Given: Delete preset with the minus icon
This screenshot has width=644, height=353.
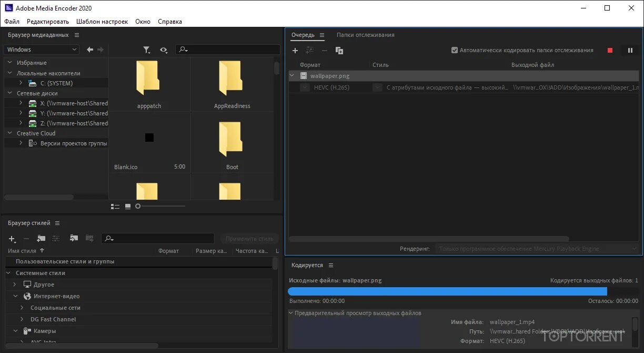Looking at the screenshot, I should tap(26, 239).
